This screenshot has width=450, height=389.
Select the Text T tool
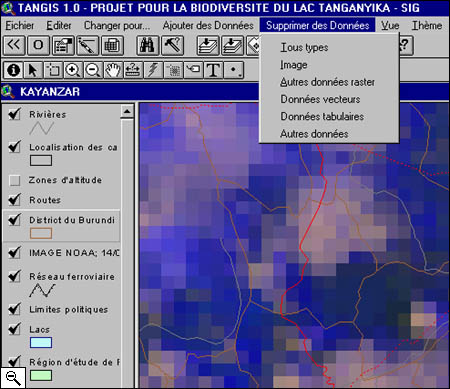click(213, 70)
